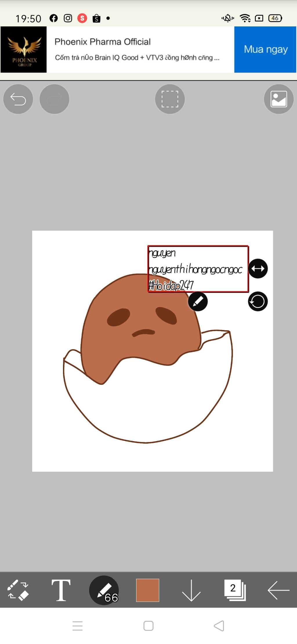The image size is (297, 644).
Task: Tap the red S notification icon
Action: tap(82, 18)
